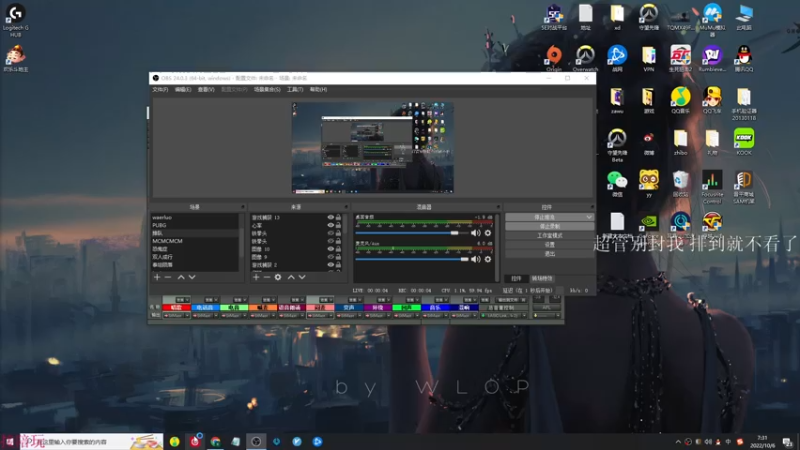
Task: Move the selected source down in the list
Action: 302,277
